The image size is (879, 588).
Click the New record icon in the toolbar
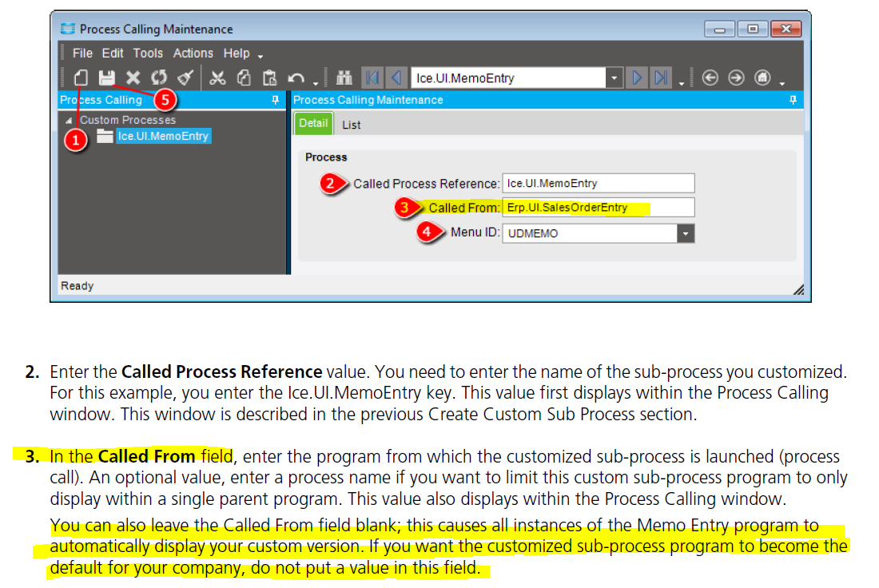[82, 77]
